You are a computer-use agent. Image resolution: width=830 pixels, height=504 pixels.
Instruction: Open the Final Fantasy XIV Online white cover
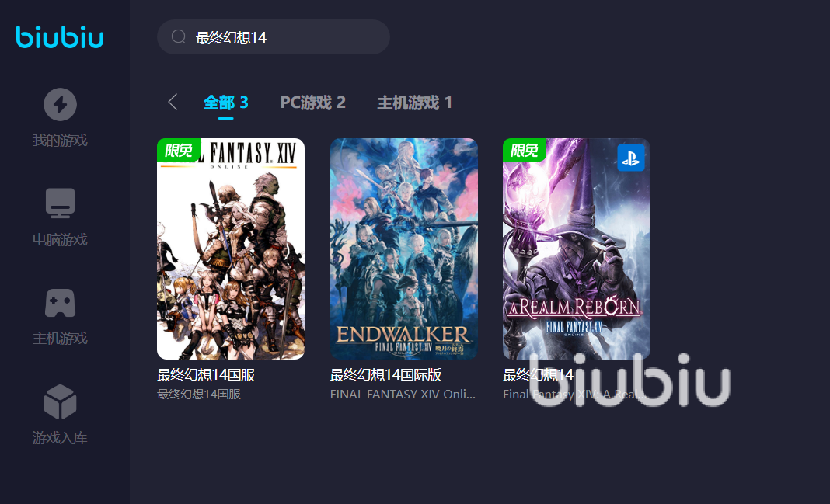pos(231,249)
